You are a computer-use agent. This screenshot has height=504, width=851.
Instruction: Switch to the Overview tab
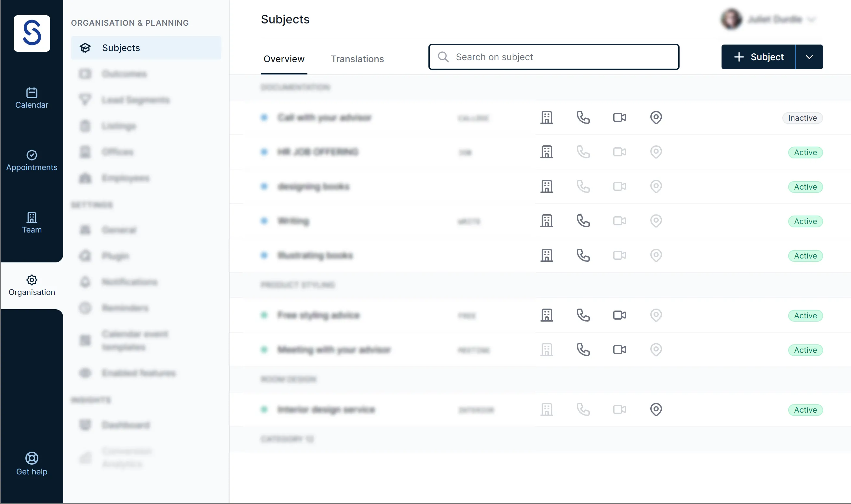tap(284, 59)
